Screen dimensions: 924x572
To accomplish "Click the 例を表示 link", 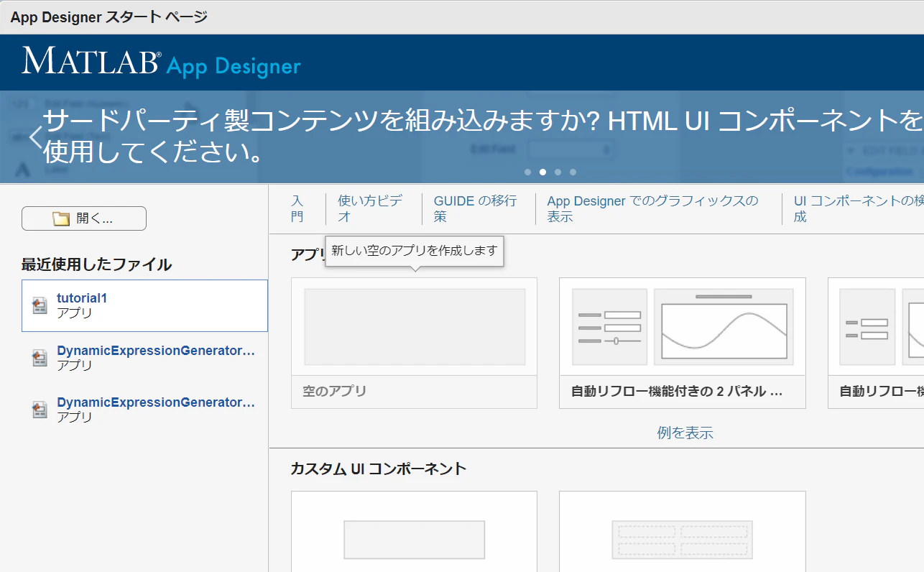I will tap(685, 433).
